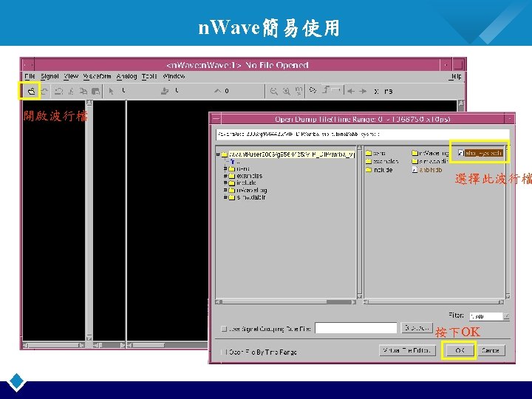Click the Zoom In magnifier icon
532x399 pixels.
[287, 91]
